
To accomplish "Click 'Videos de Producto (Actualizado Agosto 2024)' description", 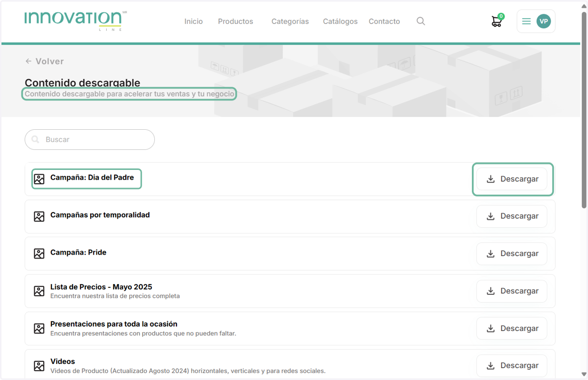I will 188,371.
